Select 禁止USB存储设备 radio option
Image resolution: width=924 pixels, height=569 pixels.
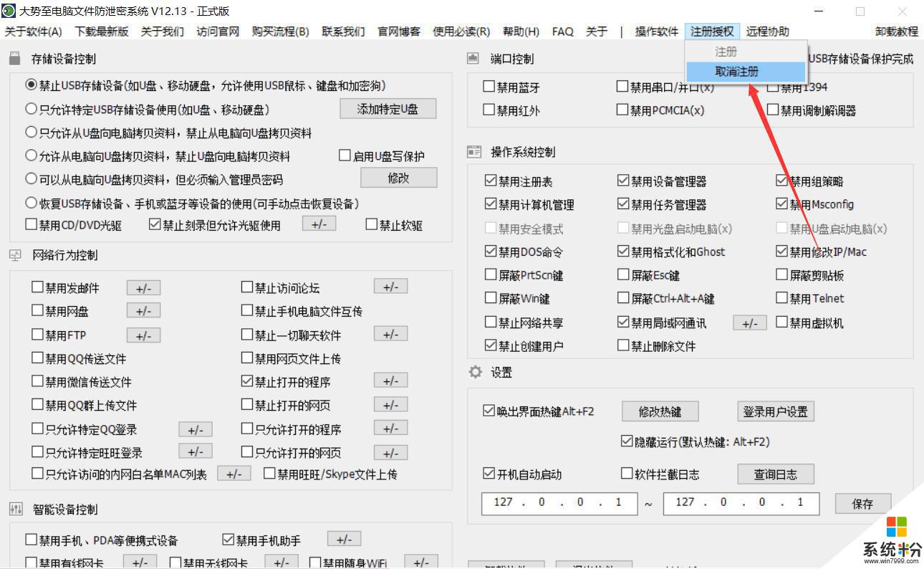pyautogui.click(x=31, y=85)
